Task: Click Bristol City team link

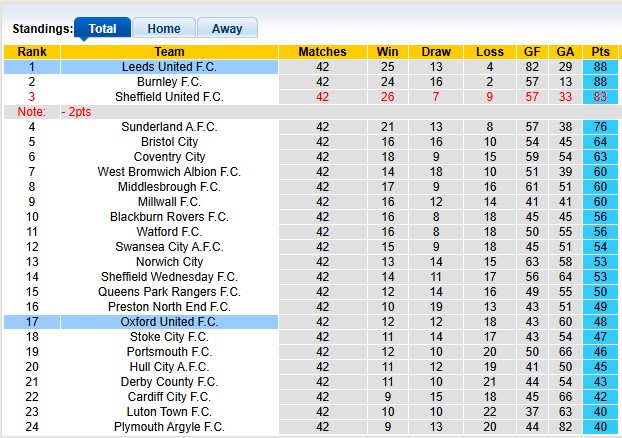Action: click(169, 142)
